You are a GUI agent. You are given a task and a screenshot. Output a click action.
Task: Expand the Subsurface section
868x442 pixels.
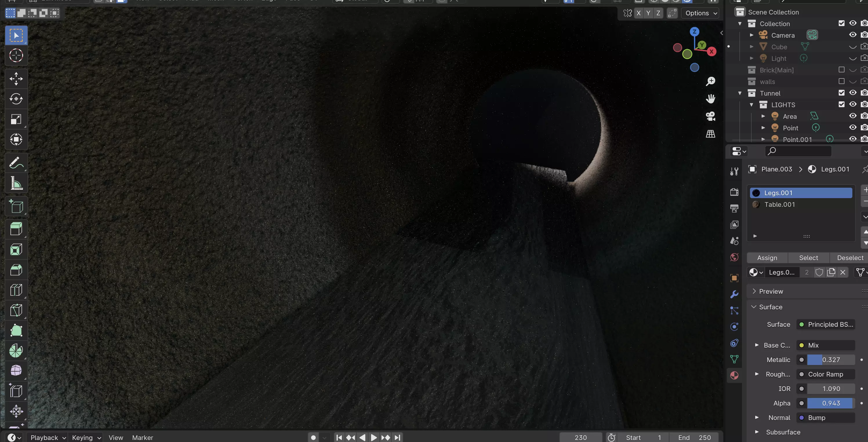[x=757, y=432]
